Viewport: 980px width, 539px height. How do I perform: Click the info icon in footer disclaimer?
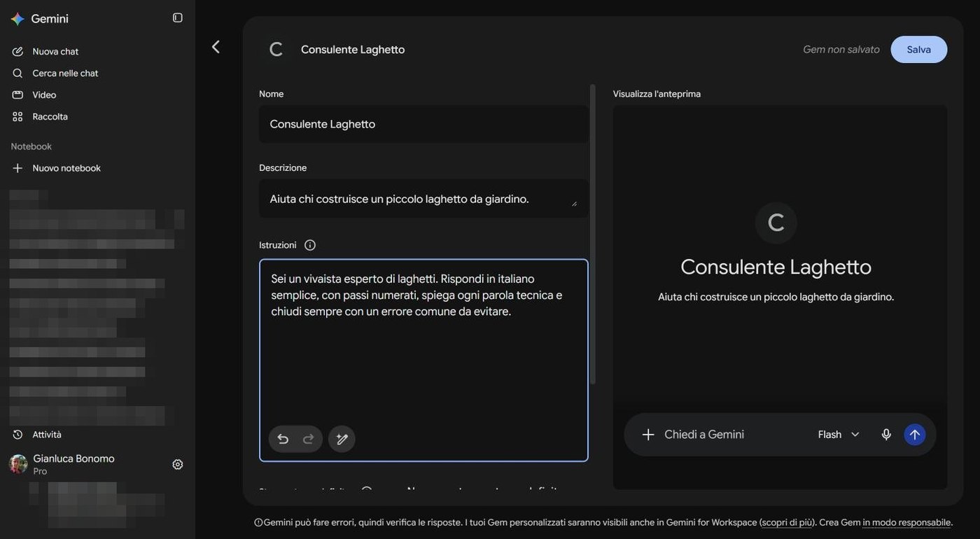[258, 522]
